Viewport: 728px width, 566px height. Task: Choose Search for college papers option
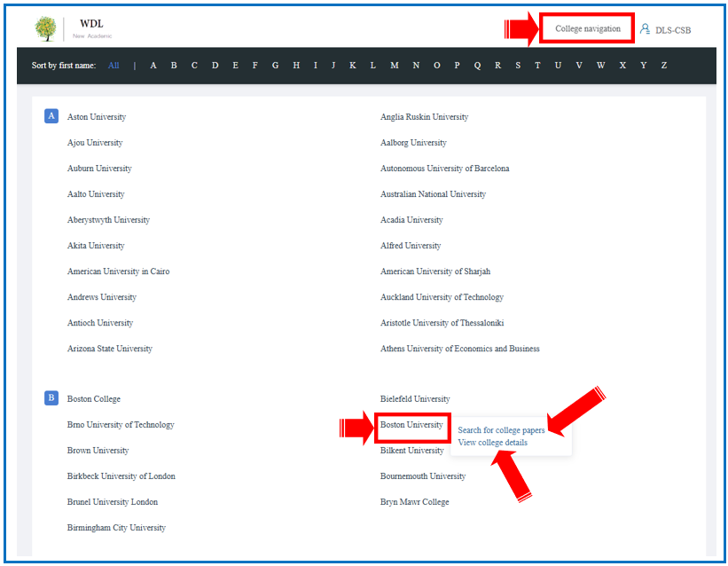pyautogui.click(x=501, y=430)
